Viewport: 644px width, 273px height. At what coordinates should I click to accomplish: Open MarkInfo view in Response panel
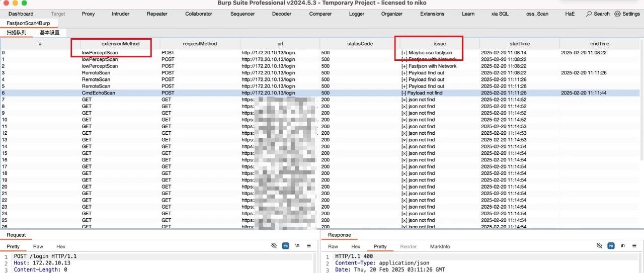click(x=440, y=246)
